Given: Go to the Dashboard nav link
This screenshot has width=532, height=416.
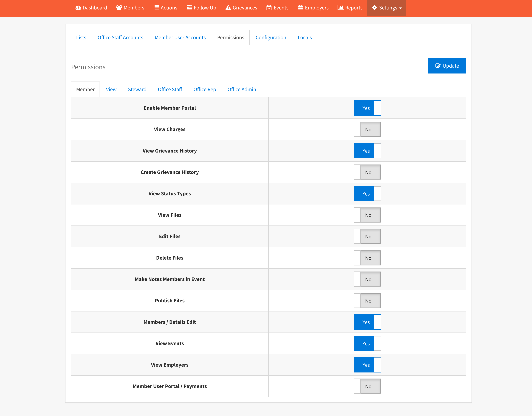Looking at the screenshot, I should click(91, 8).
